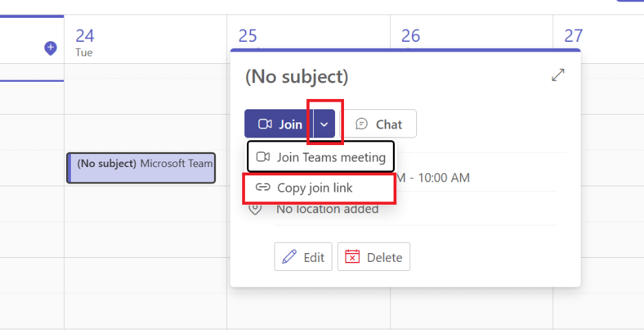Click the location pin icon in details
Viewport: 644px width, 330px height.
(x=255, y=208)
